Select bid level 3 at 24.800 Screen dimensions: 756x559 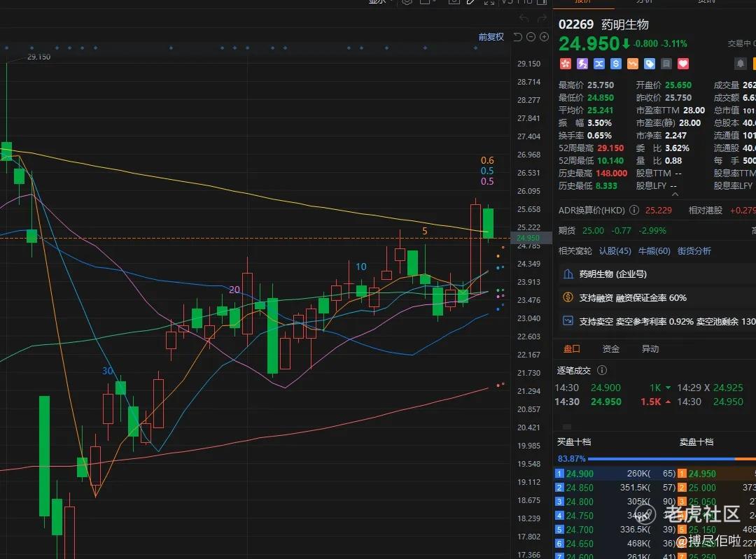click(615, 502)
